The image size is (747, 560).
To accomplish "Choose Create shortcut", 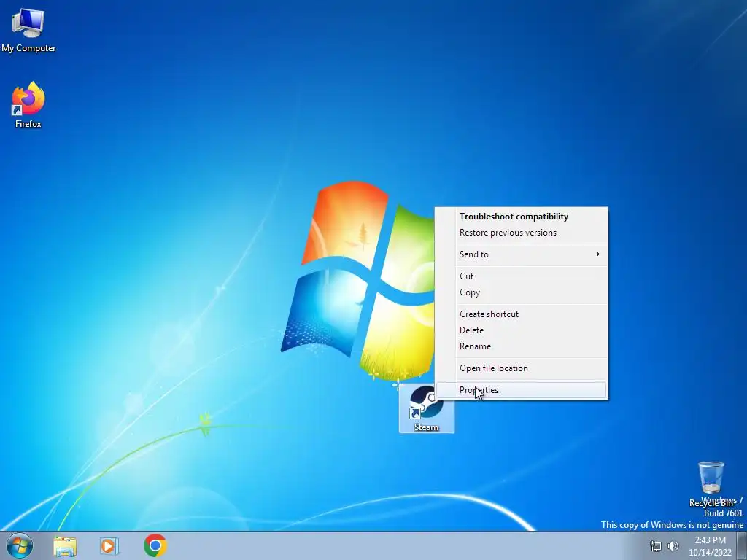I will (522, 314).
